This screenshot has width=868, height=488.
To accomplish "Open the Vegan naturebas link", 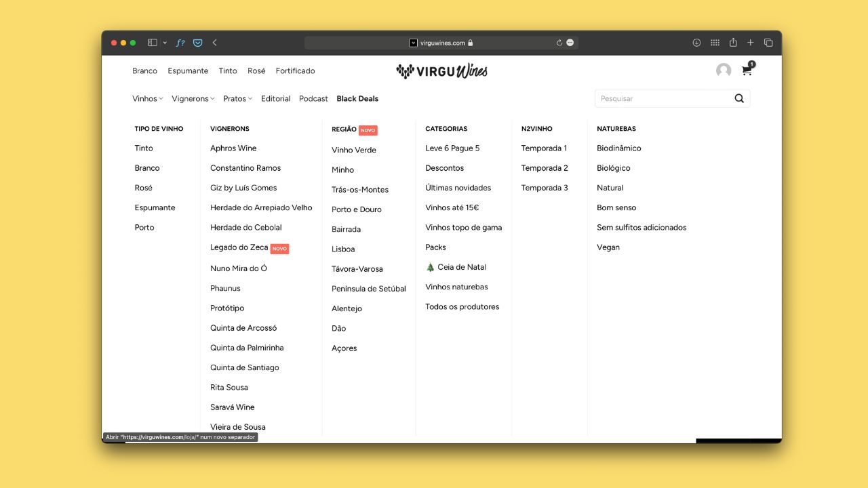I will click(x=608, y=247).
